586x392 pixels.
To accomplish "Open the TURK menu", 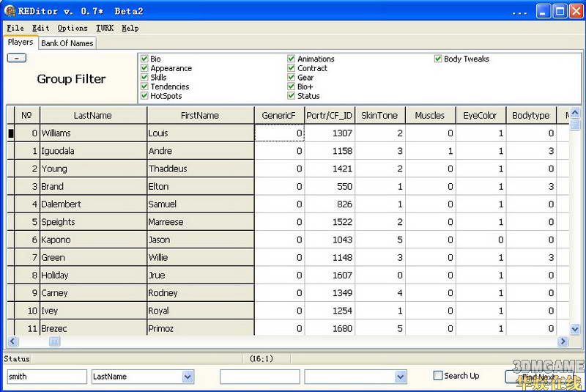I will pos(105,28).
